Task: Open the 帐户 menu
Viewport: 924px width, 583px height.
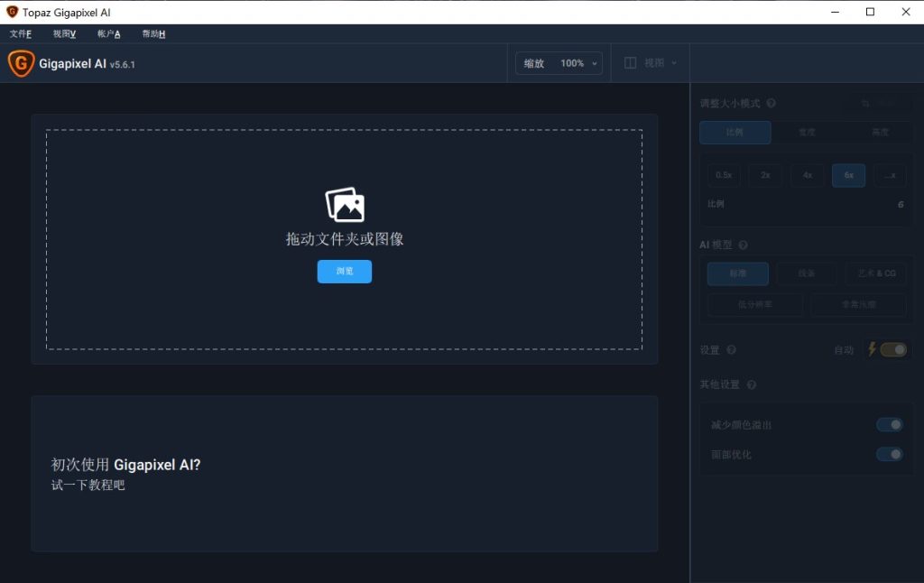Action: [x=109, y=33]
